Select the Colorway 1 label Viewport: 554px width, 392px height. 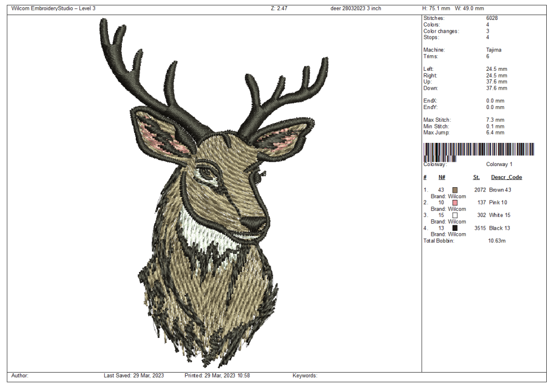(499, 164)
